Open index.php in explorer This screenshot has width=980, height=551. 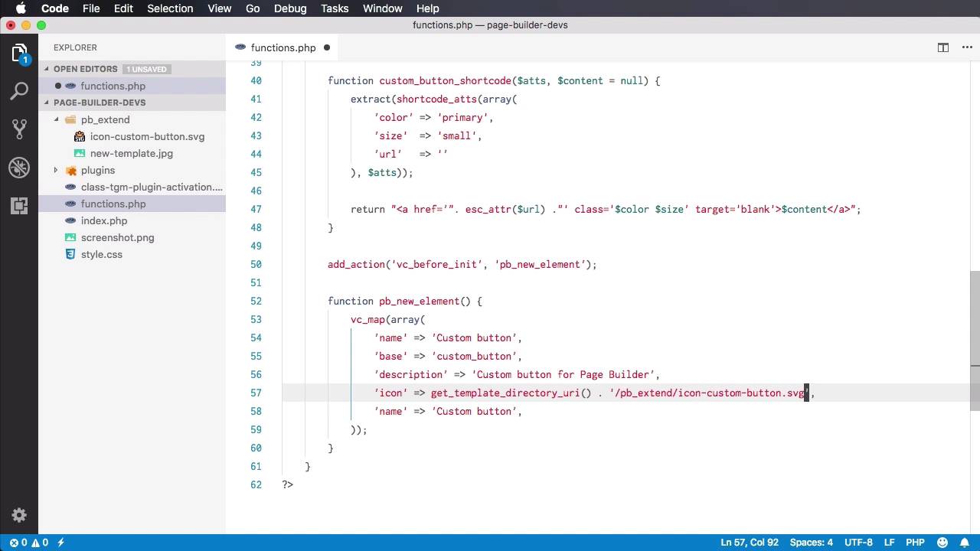coord(104,220)
